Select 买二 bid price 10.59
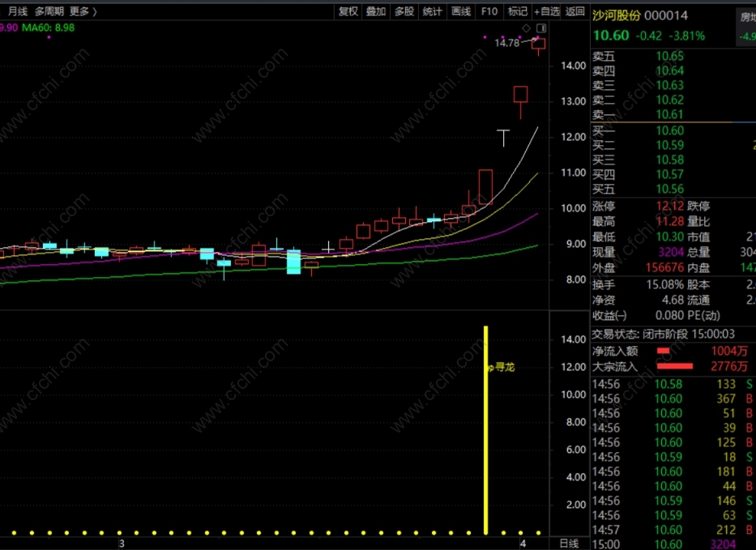This screenshot has width=756, height=550. click(669, 145)
